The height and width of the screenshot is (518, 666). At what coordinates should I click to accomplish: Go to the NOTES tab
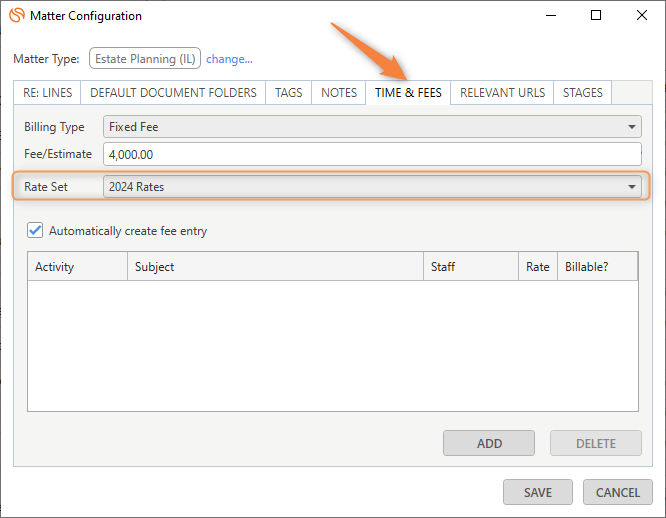tap(339, 93)
